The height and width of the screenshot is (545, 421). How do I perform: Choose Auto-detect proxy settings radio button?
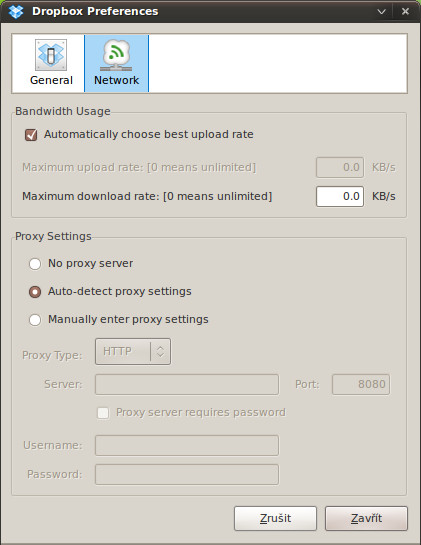(35, 292)
